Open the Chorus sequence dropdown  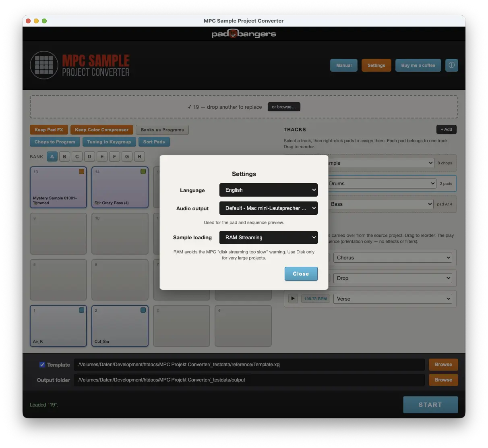click(x=393, y=257)
